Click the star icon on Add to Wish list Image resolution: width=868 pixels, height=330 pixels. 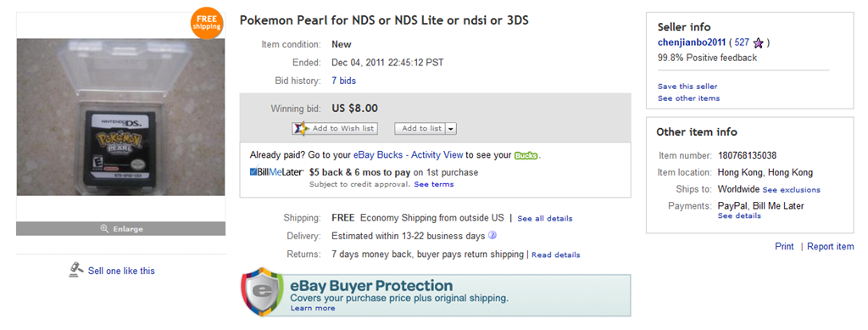coord(302,128)
